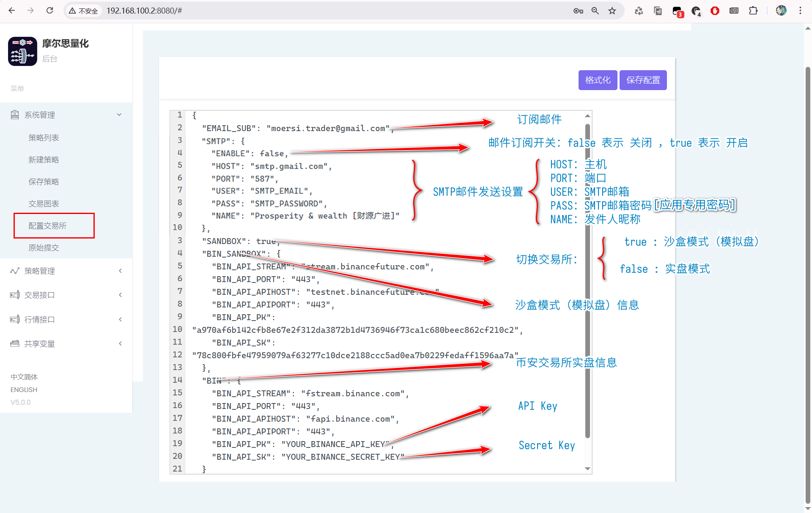
Task: Open 新建策略 menu item
Action: [x=44, y=159]
